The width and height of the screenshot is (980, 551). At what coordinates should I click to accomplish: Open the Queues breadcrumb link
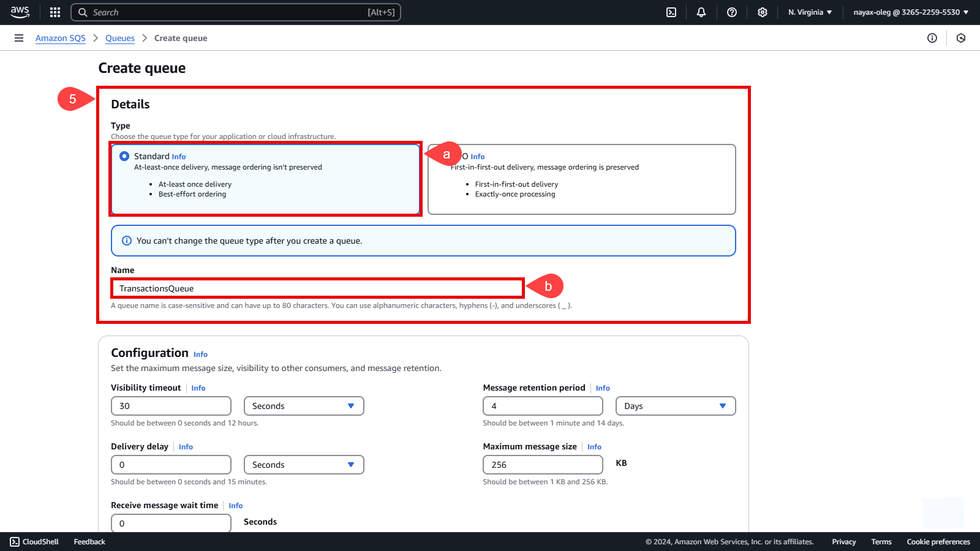click(x=120, y=38)
